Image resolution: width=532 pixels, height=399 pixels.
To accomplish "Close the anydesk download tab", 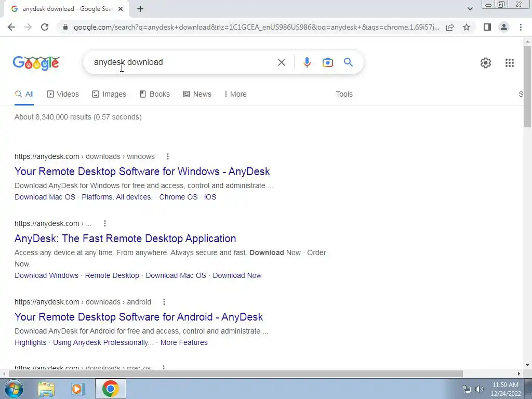I will (121, 9).
